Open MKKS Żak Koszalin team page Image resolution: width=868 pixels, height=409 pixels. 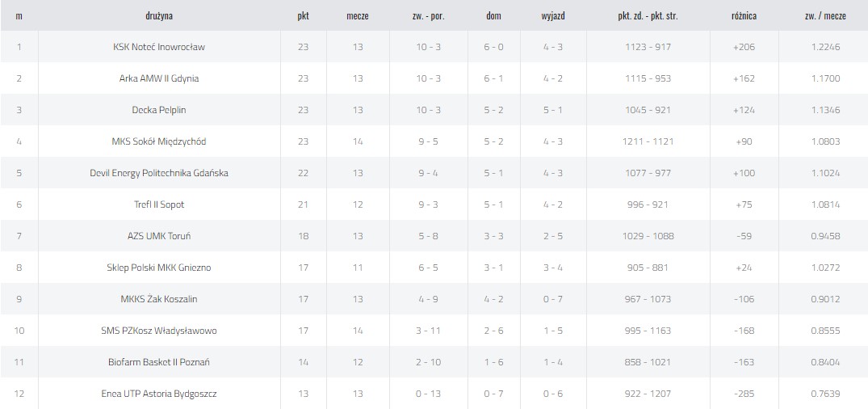[x=159, y=299]
